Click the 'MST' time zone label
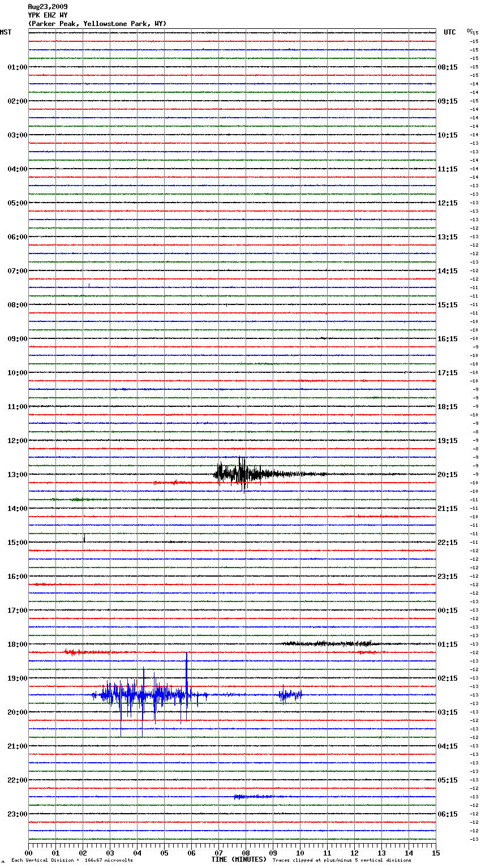Image resolution: width=481 pixels, height=868 pixels. coord(6,32)
